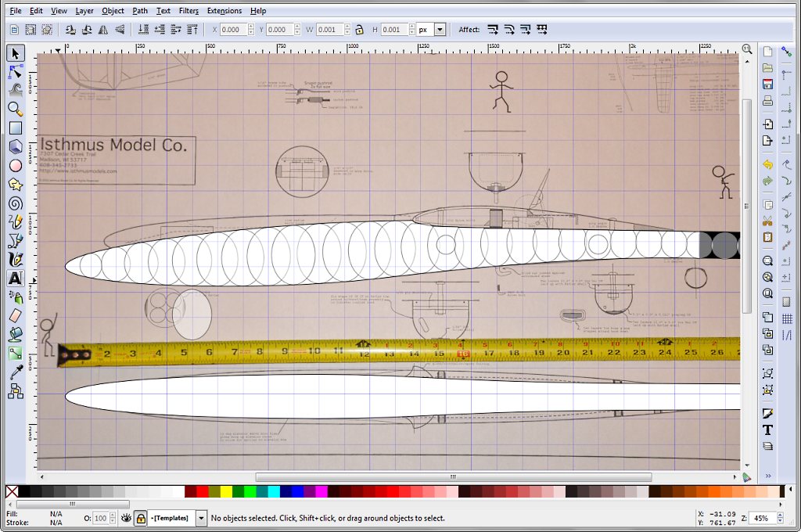Click the Save document icon
This screenshot has height=532, width=801.
tap(767, 84)
